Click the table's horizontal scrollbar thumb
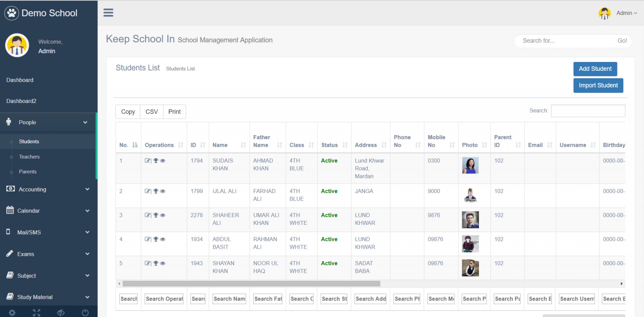Image resolution: width=644 pixels, height=317 pixels. (x=251, y=284)
